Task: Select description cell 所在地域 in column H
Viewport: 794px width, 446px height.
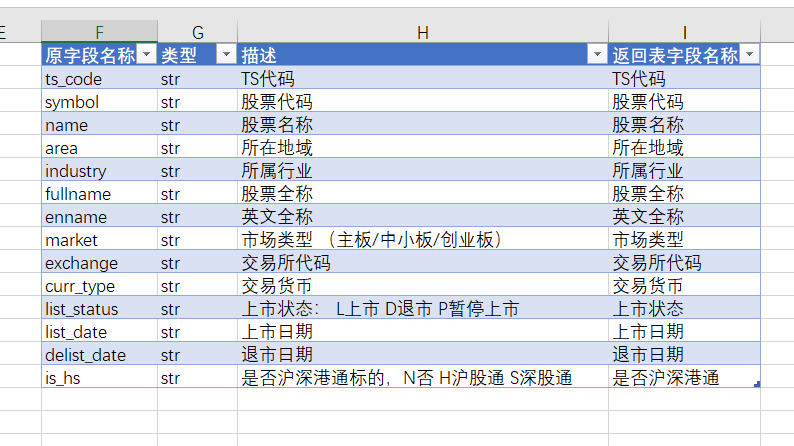Action: pos(423,148)
